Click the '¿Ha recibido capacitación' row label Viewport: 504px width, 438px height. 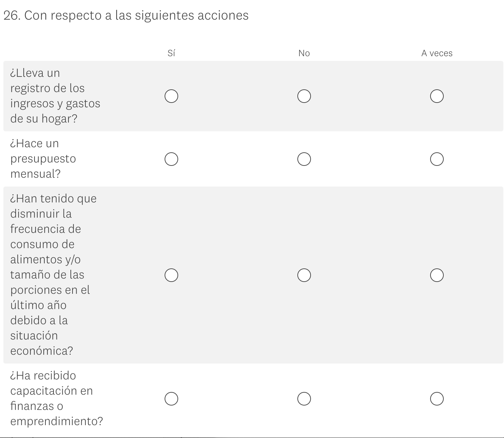coord(57,398)
